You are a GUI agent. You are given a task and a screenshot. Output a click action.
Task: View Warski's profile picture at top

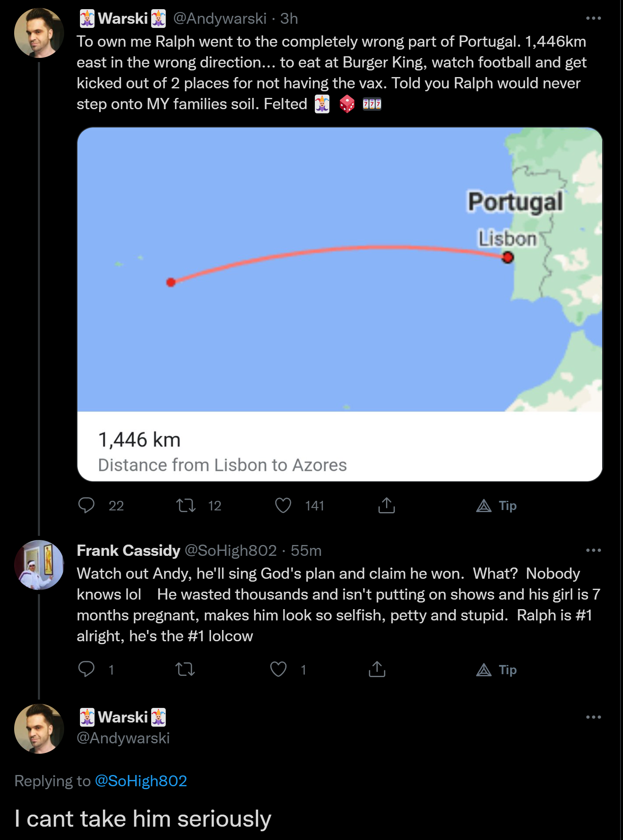[39, 33]
